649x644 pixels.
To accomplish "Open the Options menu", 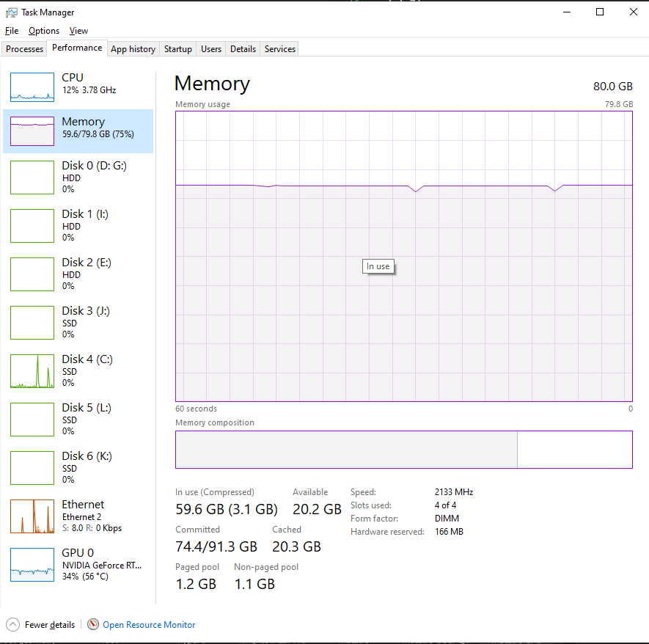I will tap(44, 31).
